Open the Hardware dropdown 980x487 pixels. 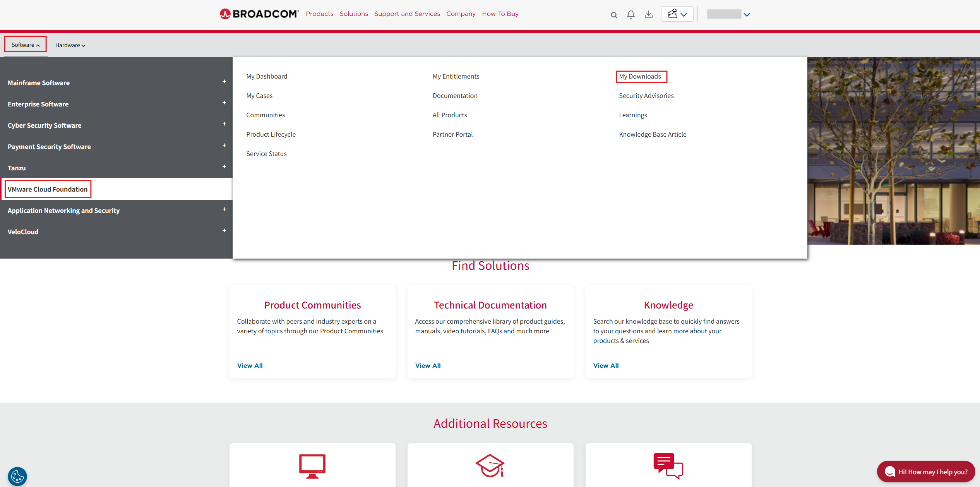pyautogui.click(x=70, y=45)
